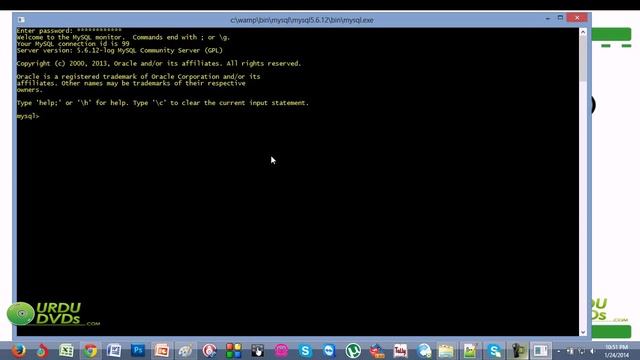Click 'affiliates. Other names may be trademarks' line
640x360 pixels.
pyautogui.click(x=131, y=83)
